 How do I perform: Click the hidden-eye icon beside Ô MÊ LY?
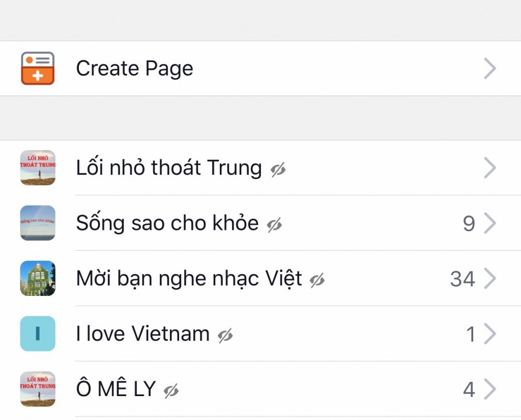(x=171, y=391)
